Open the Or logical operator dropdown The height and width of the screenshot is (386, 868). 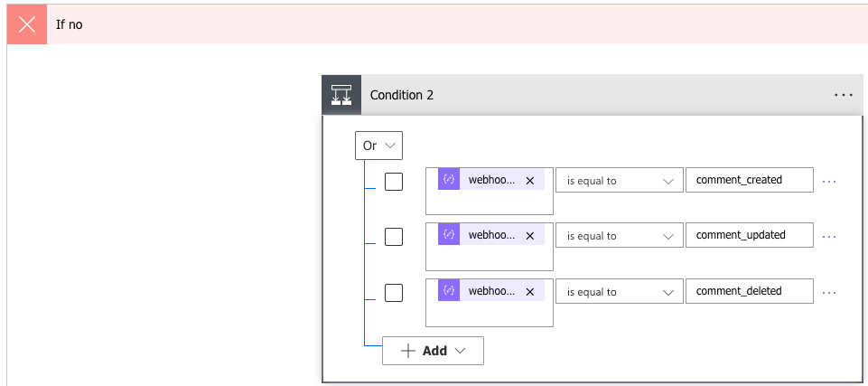pyautogui.click(x=378, y=146)
